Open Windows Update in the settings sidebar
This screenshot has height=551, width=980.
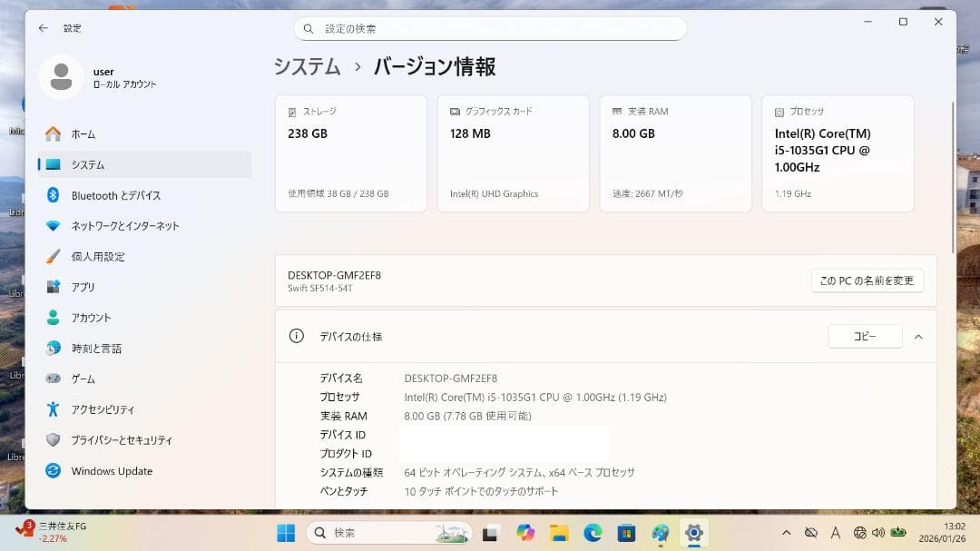pyautogui.click(x=110, y=470)
